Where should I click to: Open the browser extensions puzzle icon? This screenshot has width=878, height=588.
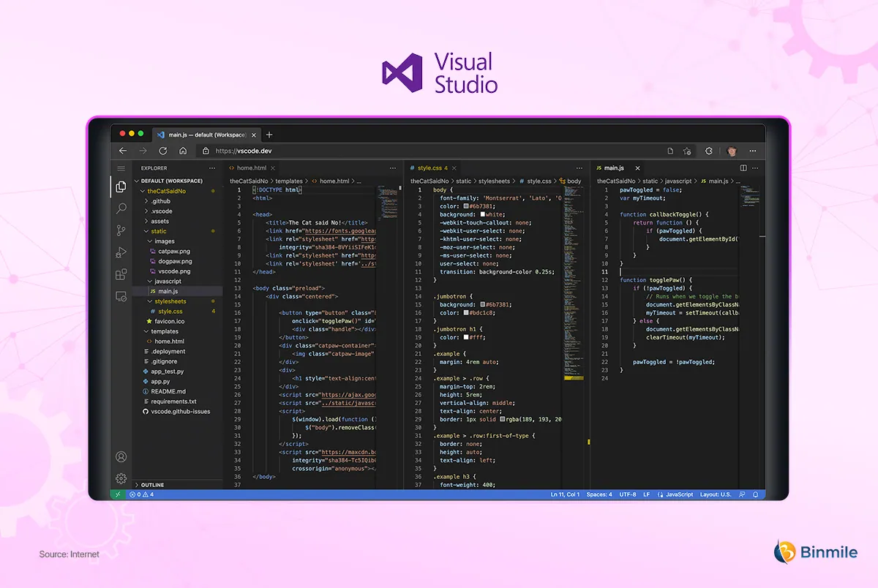[x=709, y=151]
